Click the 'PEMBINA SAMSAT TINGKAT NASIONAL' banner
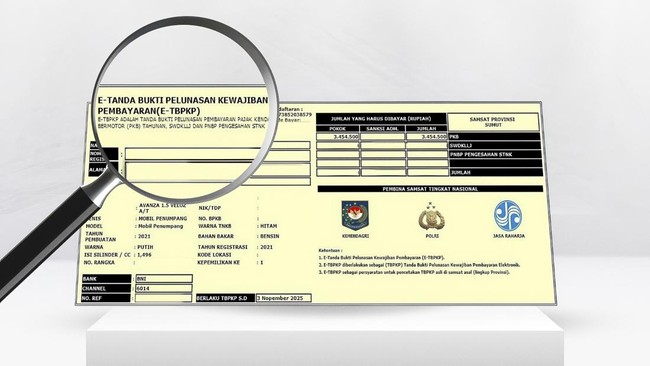The height and width of the screenshot is (366, 650). 430,189
